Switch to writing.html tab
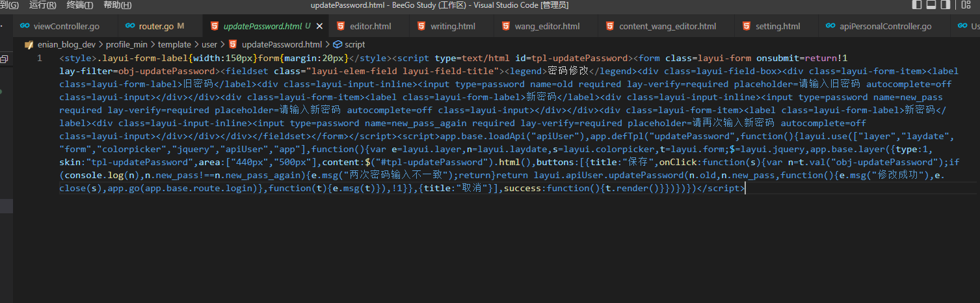This screenshot has height=303, width=980. click(x=453, y=27)
